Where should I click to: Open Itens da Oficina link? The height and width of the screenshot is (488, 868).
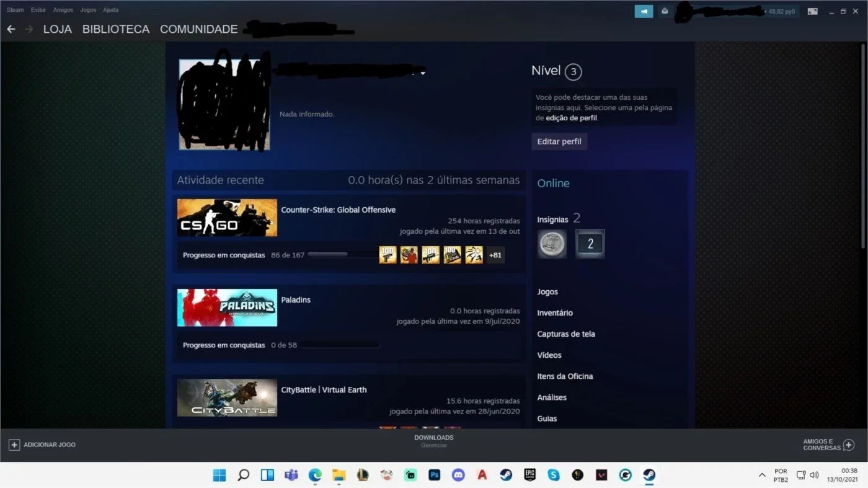[x=565, y=376]
